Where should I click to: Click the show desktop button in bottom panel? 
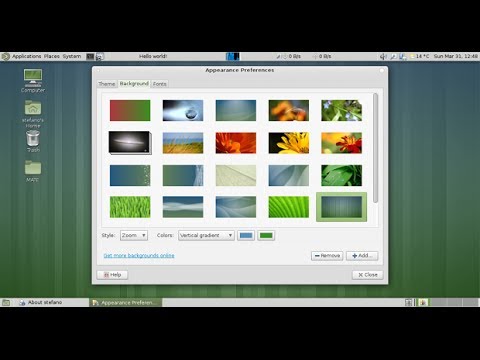click(x=6, y=302)
